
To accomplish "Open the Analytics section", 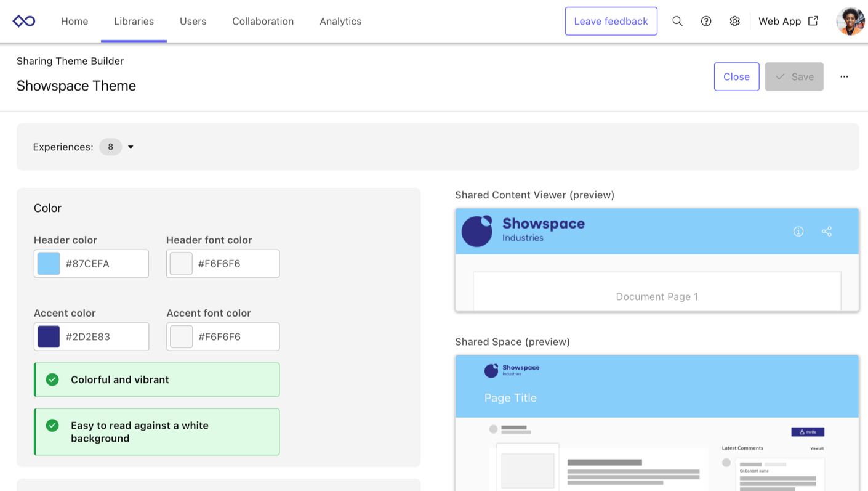I will click(x=340, y=21).
